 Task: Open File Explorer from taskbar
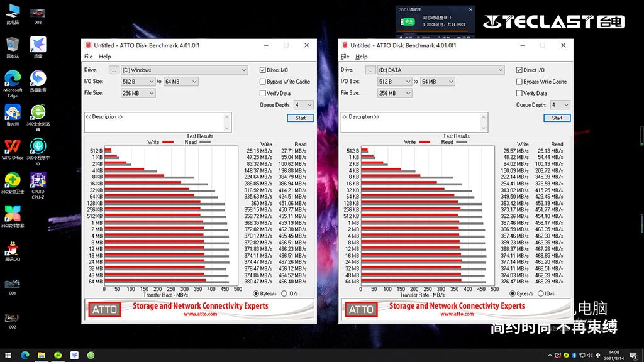point(41,355)
